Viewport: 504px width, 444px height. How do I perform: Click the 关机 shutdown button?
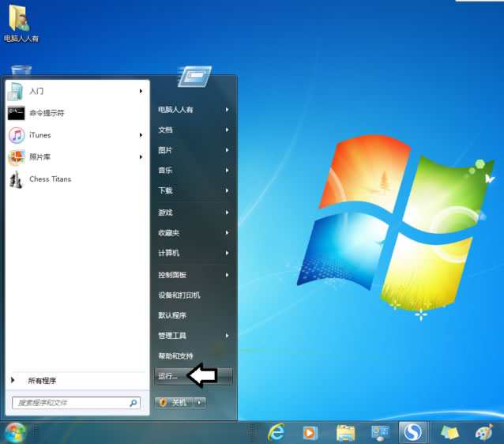pos(175,403)
